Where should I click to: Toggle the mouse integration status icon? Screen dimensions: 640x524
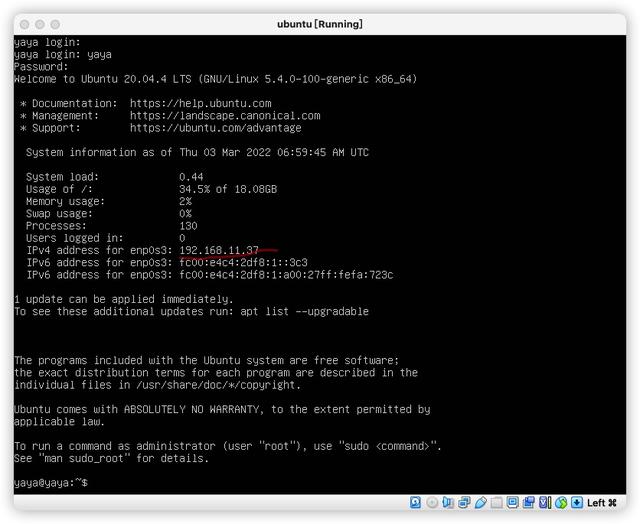[561, 503]
